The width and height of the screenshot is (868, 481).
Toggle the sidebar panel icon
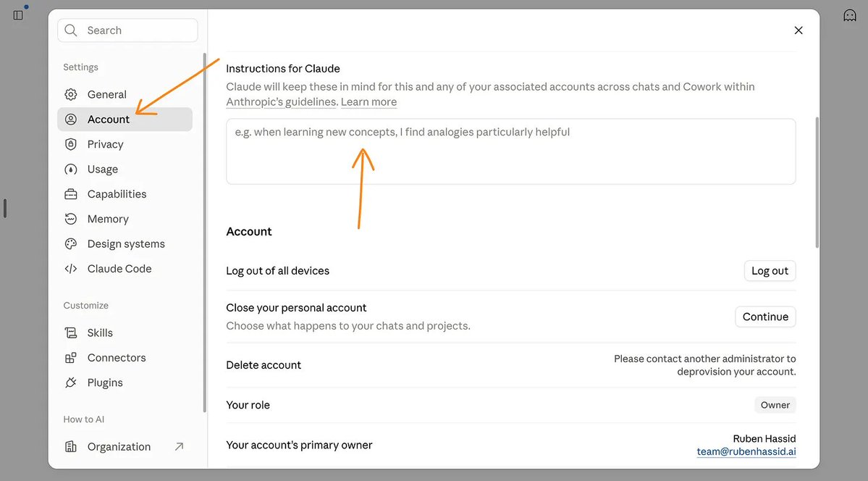(x=18, y=15)
